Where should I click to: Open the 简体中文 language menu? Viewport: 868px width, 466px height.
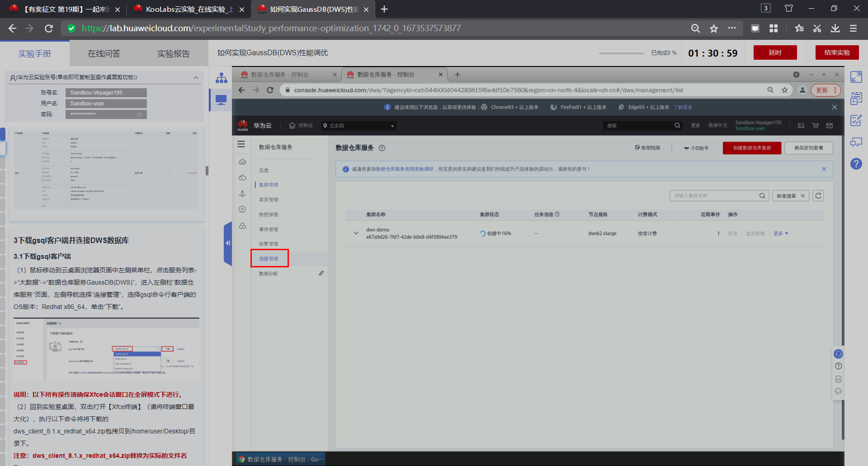(x=718, y=125)
